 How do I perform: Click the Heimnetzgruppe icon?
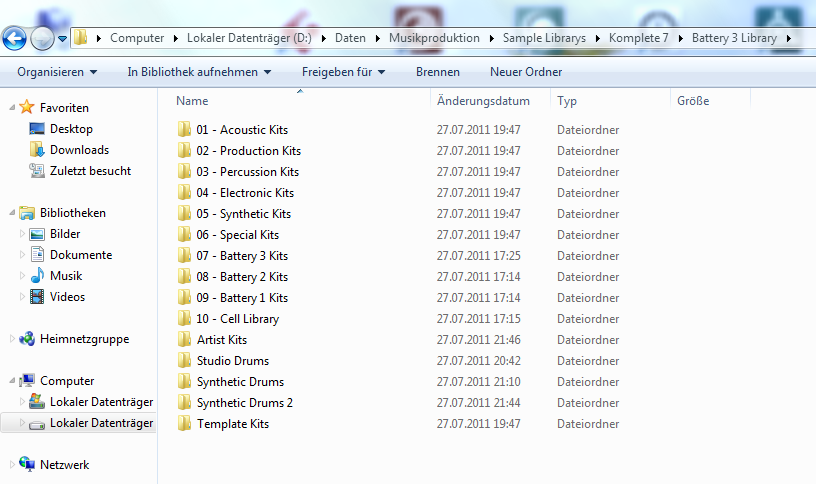click(x=27, y=338)
